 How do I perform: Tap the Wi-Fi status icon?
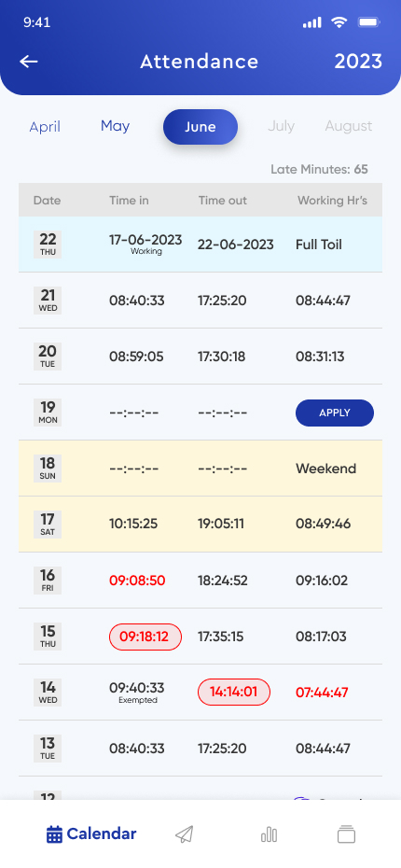(x=339, y=22)
